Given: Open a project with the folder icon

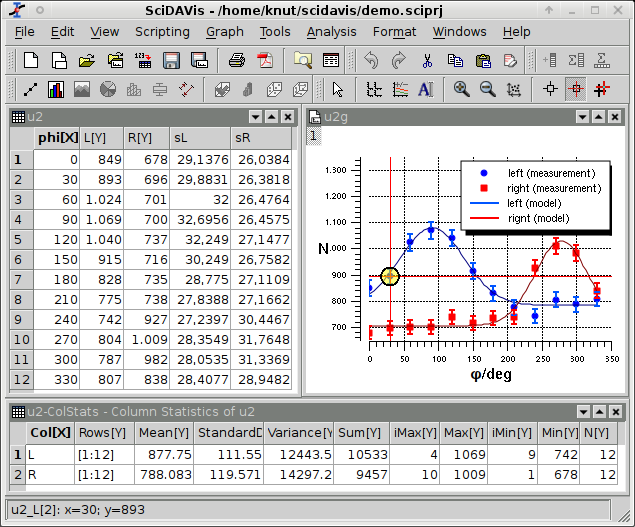Looking at the screenshot, I should [x=87, y=60].
